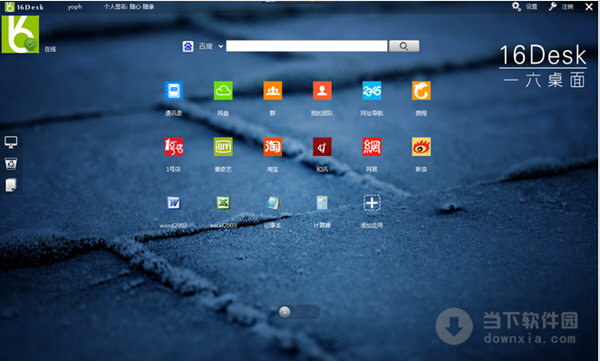
Task: Open the 携程 Ctrip dolphin icon
Action: click(x=421, y=91)
